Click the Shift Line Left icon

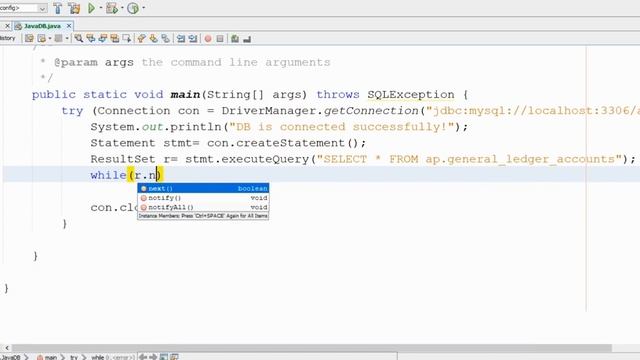pos(180,39)
